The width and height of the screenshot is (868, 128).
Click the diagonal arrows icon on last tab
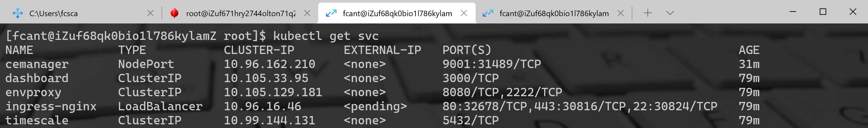click(488, 13)
